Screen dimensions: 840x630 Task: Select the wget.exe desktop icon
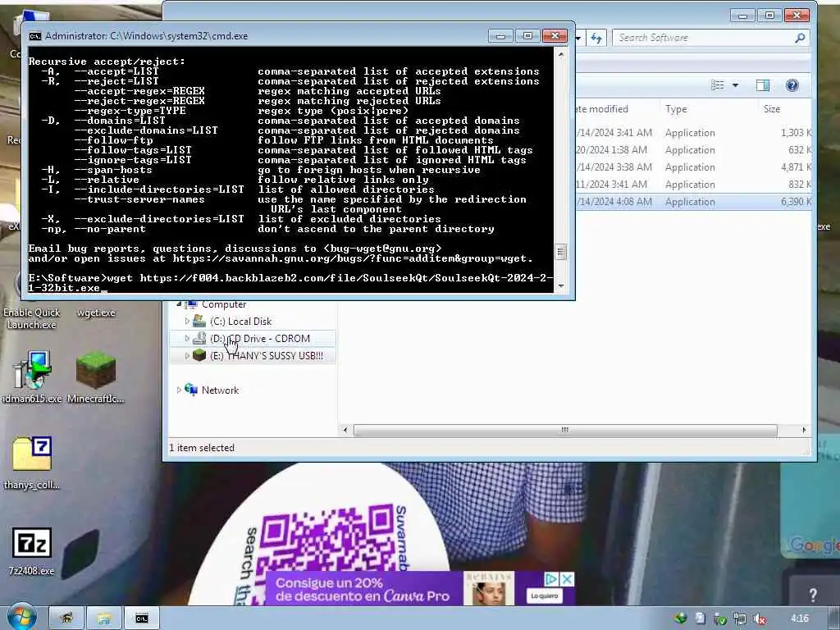click(x=96, y=313)
